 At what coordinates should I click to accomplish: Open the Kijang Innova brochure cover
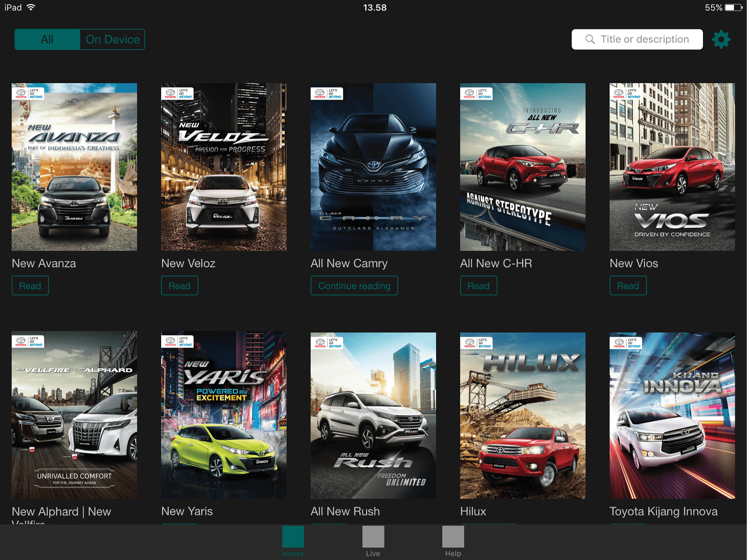[672, 415]
